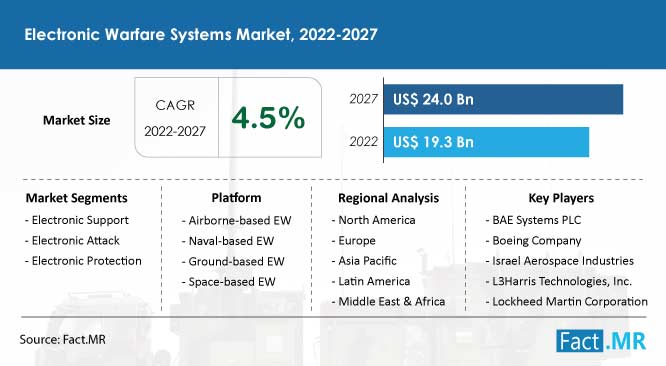The image size is (666, 366).
Task: Click the 'Market Segments' heading
Action: [76, 198]
